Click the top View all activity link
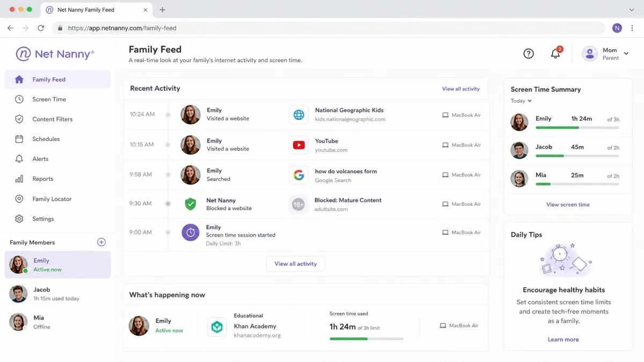The width and height of the screenshot is (644, 362). pyautogui.click(x=461, y=89)
